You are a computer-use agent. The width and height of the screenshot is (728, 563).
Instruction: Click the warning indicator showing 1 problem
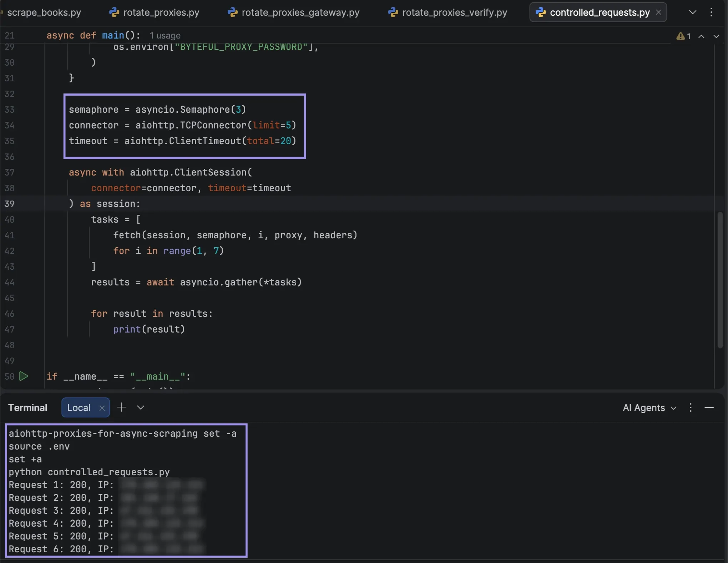point(684,36)
